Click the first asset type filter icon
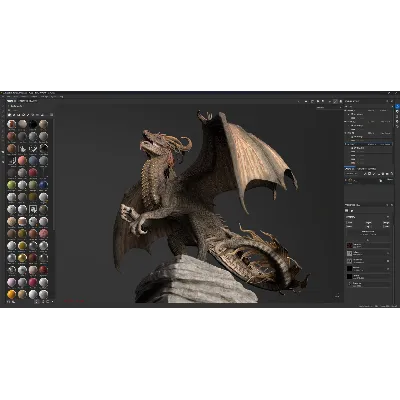 click(x=9, y=115)
